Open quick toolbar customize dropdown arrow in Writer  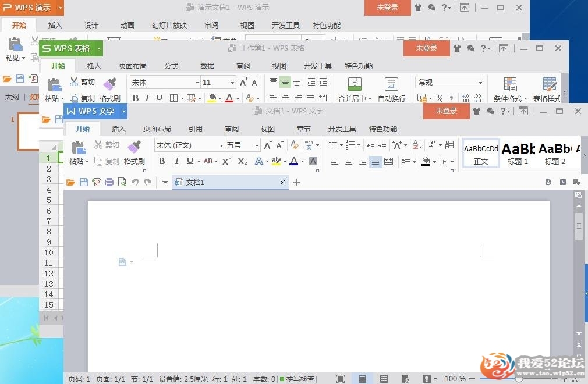click(165, 183)
